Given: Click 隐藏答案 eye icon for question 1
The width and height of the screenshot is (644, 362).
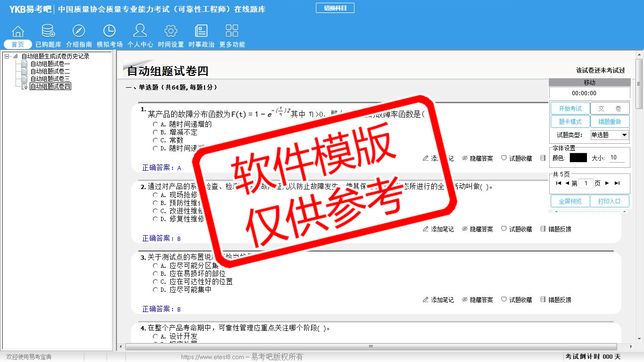Looking at the screenshot, I should [465, 158].
